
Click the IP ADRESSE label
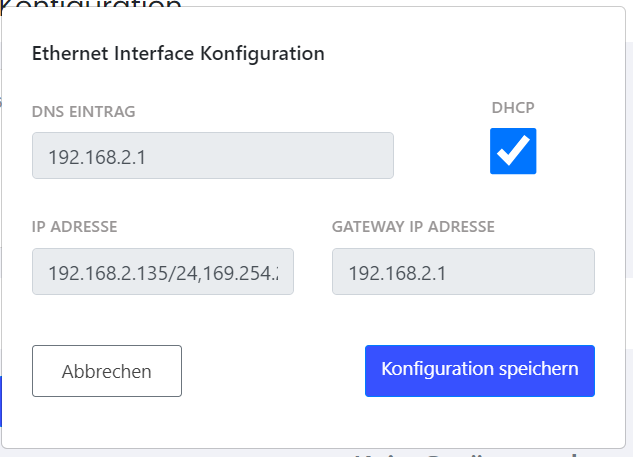(74, 227)
